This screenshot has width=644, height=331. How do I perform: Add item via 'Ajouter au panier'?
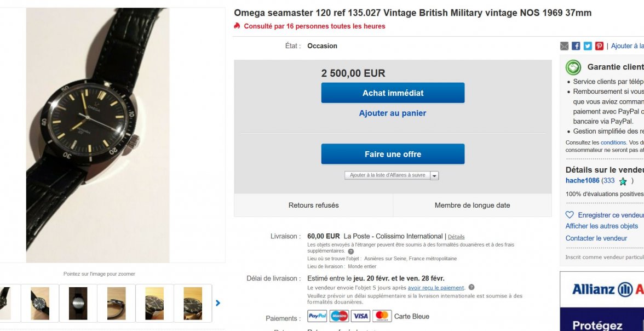[393, 113]
